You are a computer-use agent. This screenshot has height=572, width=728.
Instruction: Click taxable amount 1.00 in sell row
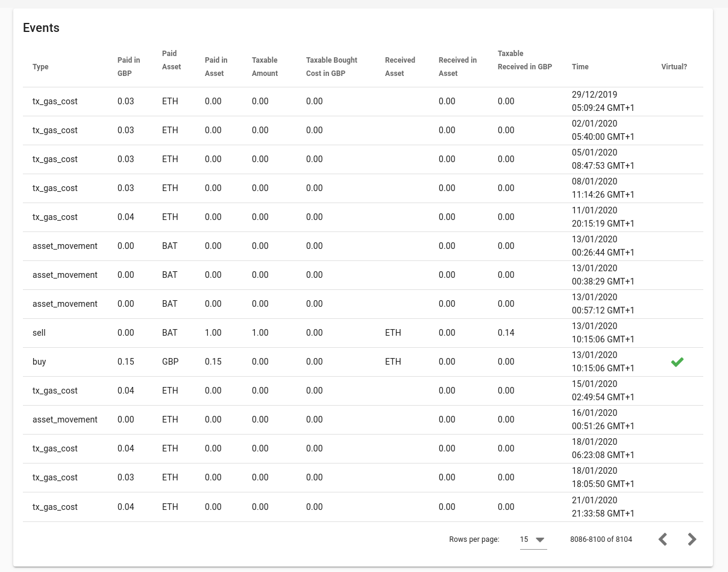tap(260, 333)
